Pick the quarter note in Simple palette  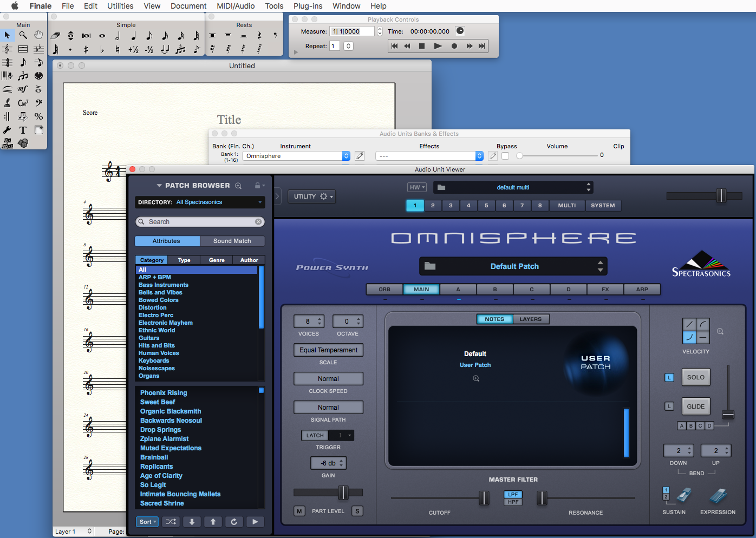(133, 36)
